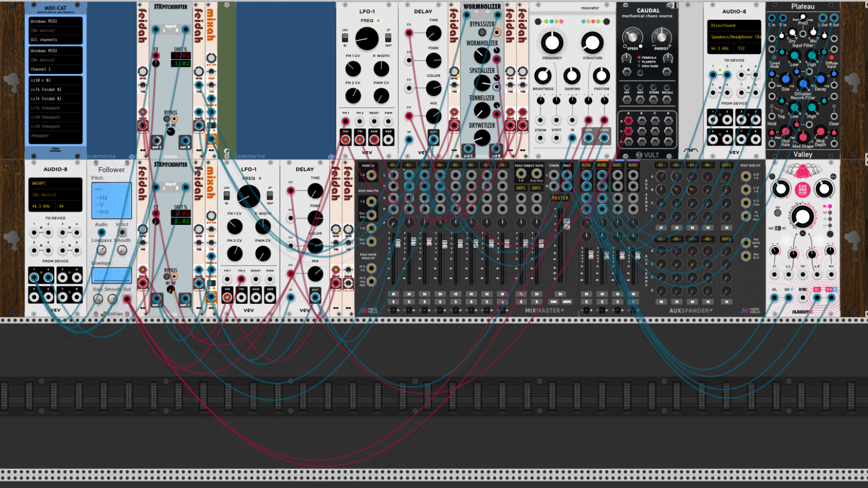Select the 'cc10 r #2' mapping row
868x488 pixels.
[x=55, y=80]
